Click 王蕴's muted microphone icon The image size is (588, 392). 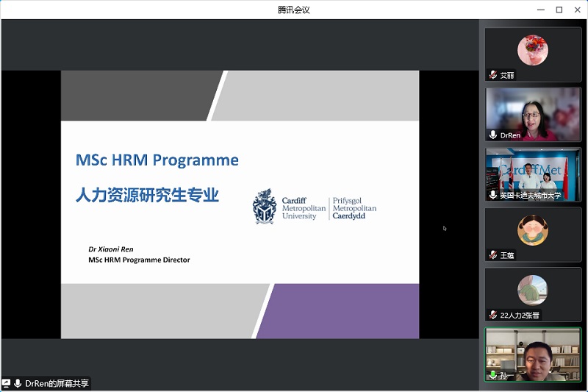(493, 255)
